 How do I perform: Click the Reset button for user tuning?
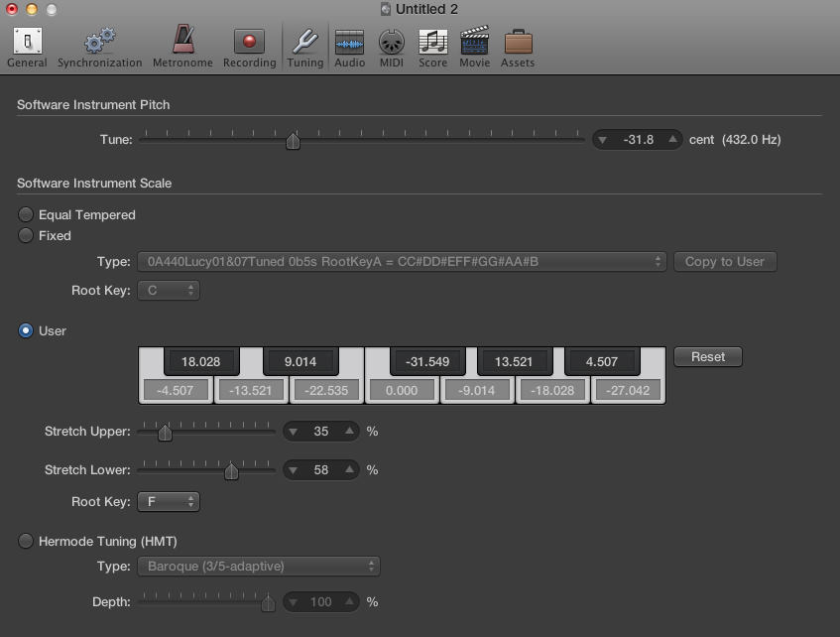tap(707, 356)
